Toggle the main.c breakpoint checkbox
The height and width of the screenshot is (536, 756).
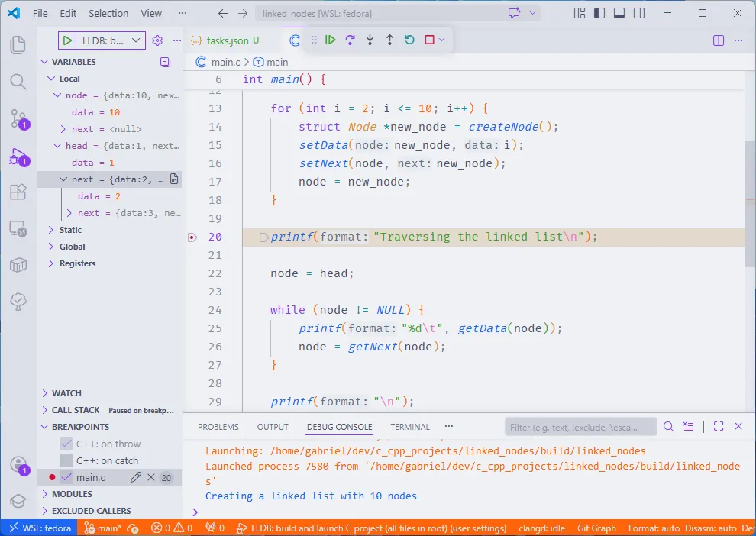(x=66, y=477)
